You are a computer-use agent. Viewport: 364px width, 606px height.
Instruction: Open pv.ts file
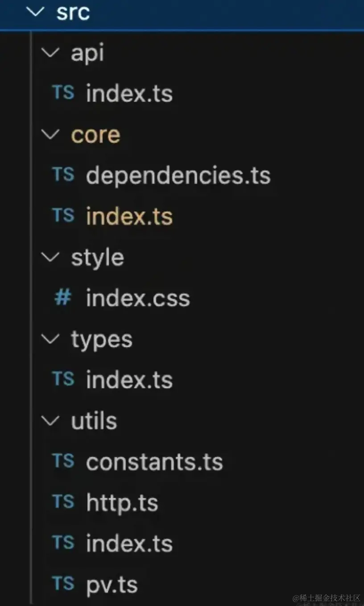click(112, 585)
